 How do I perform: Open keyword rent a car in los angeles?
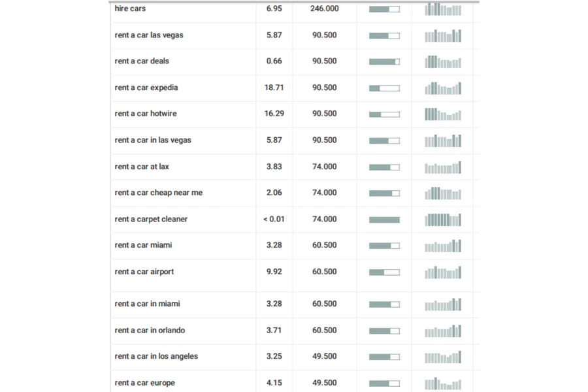point(156,357)
